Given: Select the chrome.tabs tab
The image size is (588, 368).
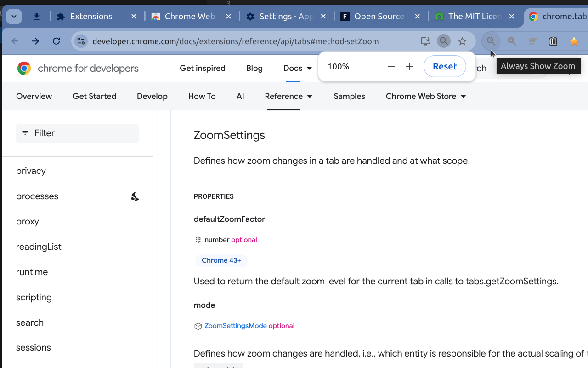Looking at the screenshot, I should pyautogui.click(x=558, y=17).
